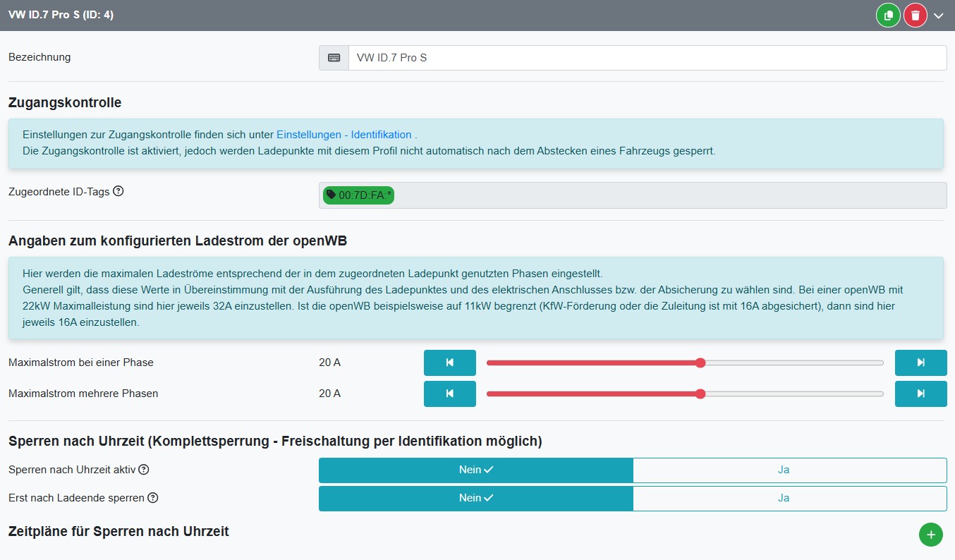Click the red trash delete icon
The height and width of the screenshot is (560, 955).
pyautogui.click(x=915, y=15)
